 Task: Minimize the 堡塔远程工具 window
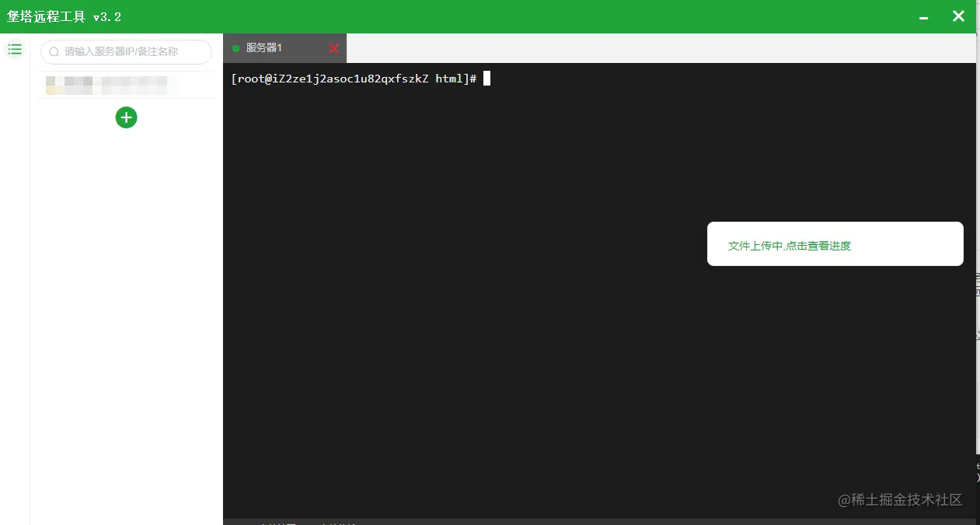[924, 17]
